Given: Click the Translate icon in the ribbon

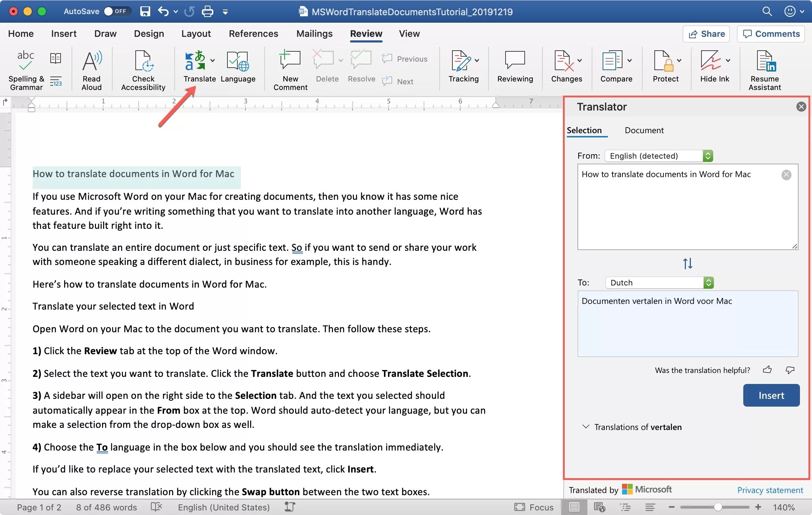Looking at the screenshot, I should click(x=195, y=61).
